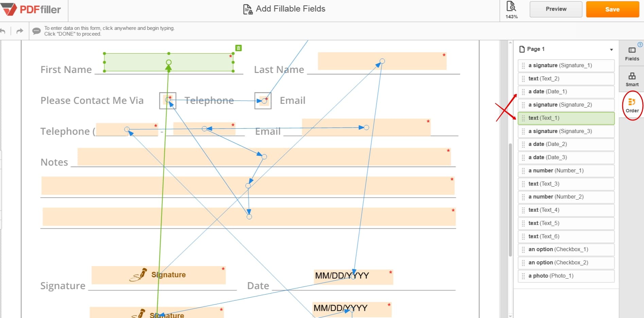
Task: Click the Preview button
Action: pyautogui.click(x=556, y=9)
